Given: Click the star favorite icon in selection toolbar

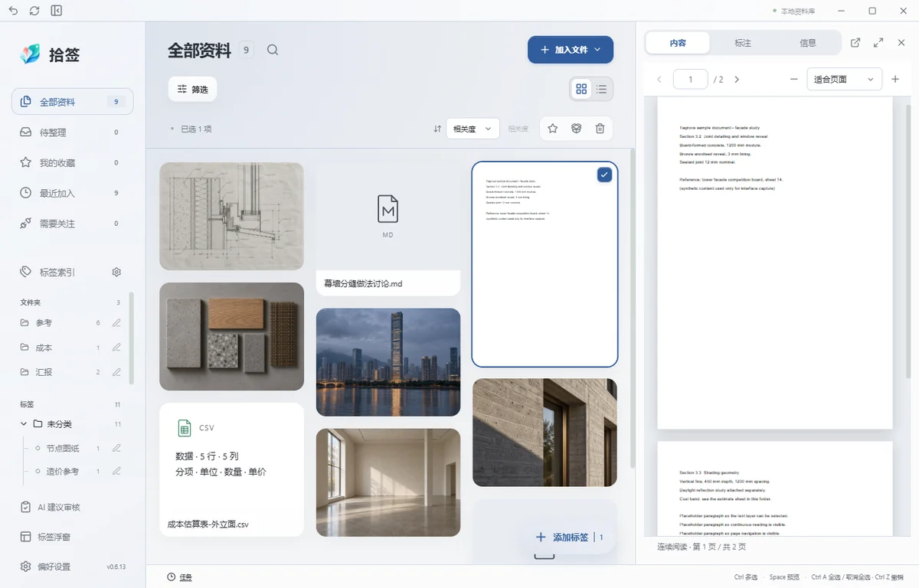Looking at the screenshot, I should [553, 129].
